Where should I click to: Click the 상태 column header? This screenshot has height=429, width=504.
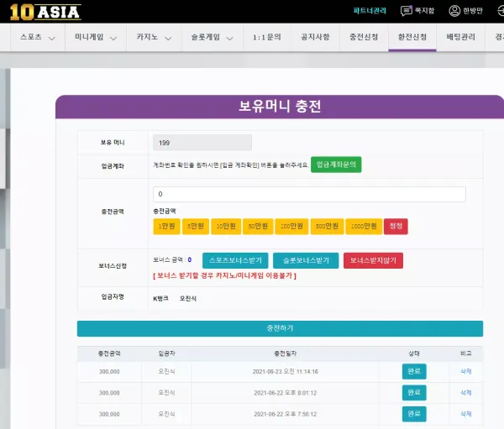(414, 353)
